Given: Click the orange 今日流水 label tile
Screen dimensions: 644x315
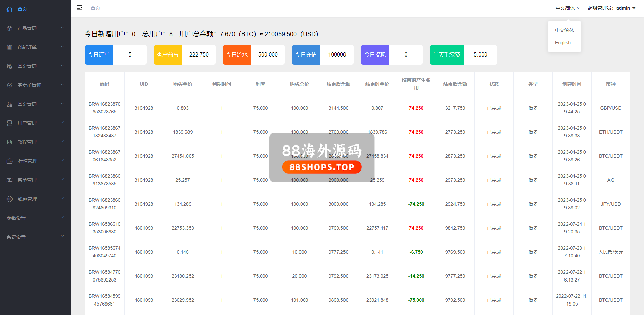Looking at the screenshot, I should pos(237,55).
